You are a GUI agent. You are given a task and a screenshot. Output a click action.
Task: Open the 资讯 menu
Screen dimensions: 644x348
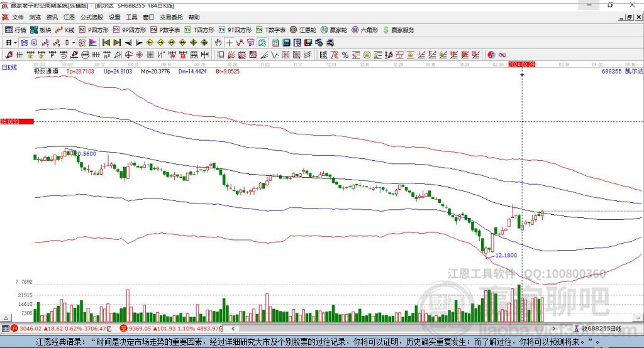(x=52, y=17)
